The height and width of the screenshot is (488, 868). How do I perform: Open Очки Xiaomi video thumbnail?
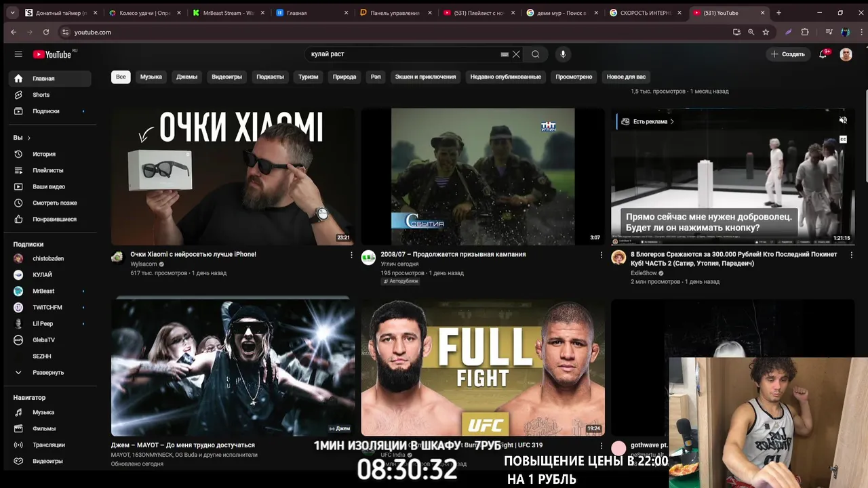click(x=233, y=176)
